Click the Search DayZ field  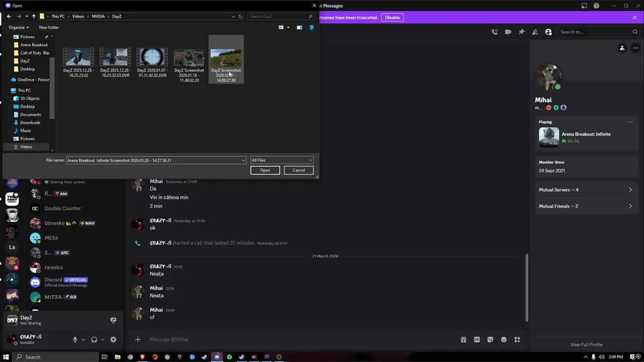click(281, 17)
